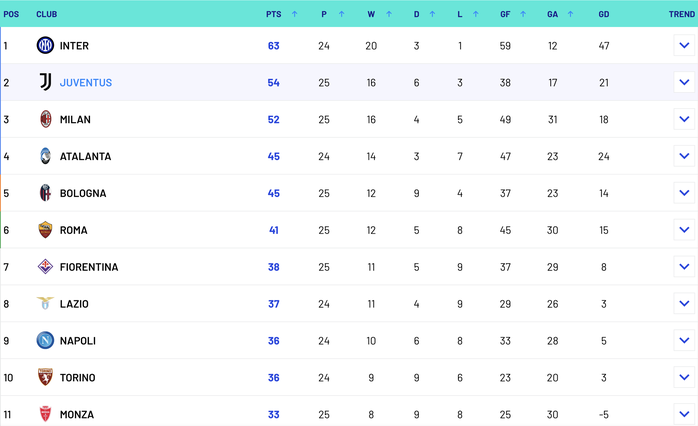Viewport: 698px width, 426px height.
Task: Sort table by GA arrow
Action: [x=570, y=14]
